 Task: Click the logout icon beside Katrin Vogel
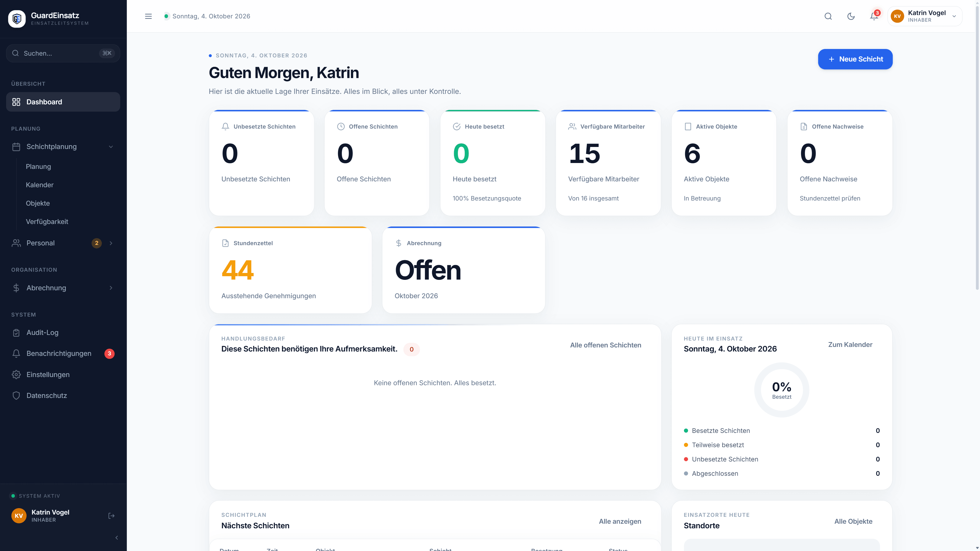[112, 516]
